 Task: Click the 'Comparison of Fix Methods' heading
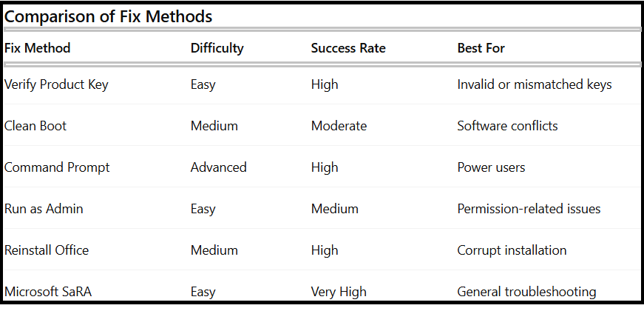[x=109, y=16]
